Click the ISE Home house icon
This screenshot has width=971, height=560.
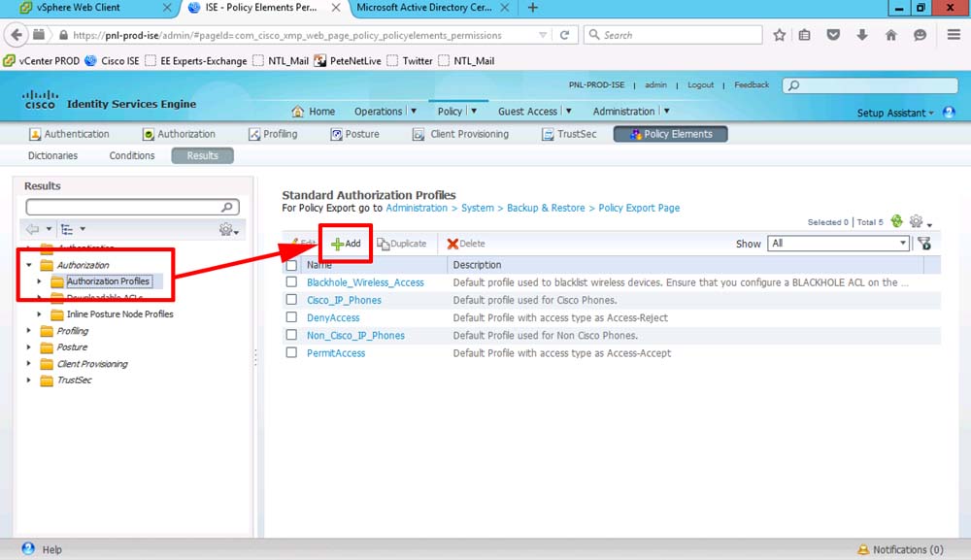click(298, 112)
